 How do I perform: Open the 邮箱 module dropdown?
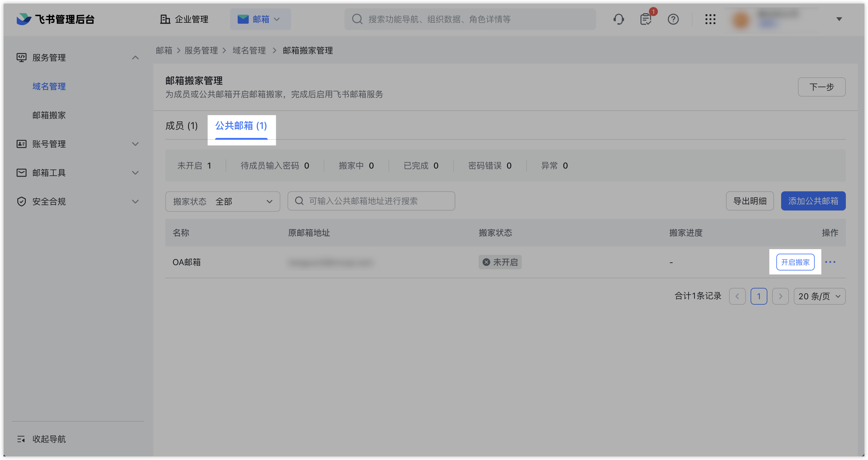click(260, 19)
